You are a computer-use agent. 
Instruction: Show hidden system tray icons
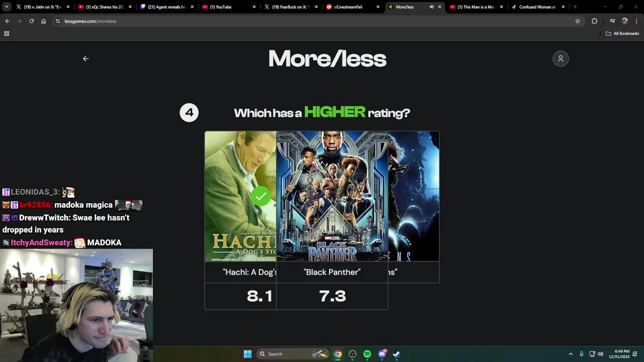click(571, 354)
